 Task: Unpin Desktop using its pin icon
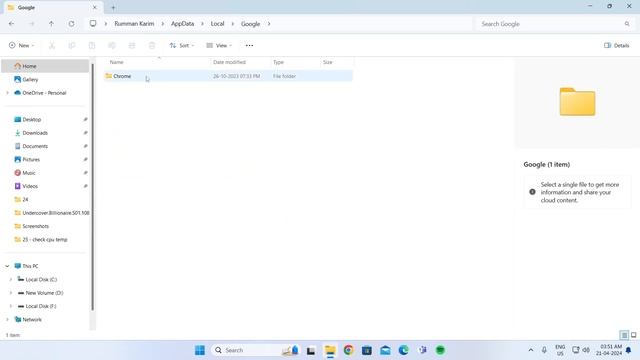point(85,120)
